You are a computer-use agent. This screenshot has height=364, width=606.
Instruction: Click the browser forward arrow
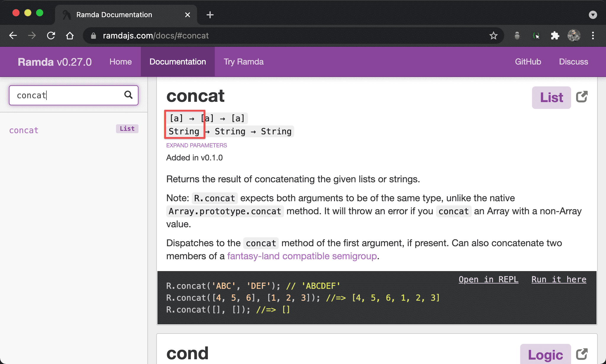(32, 36)
